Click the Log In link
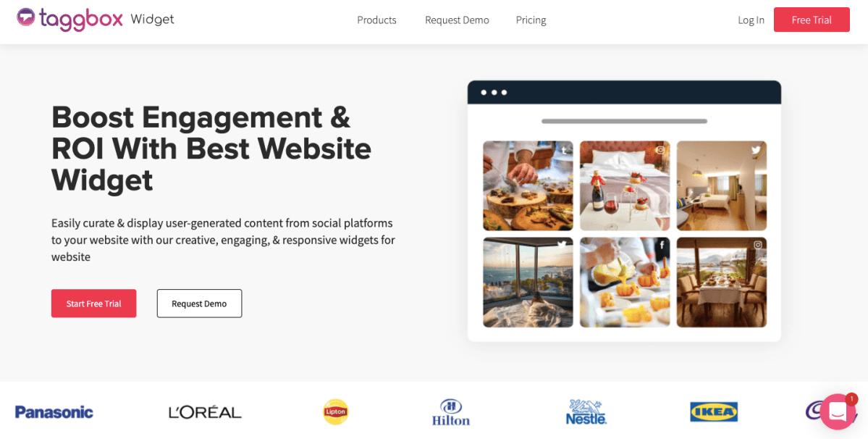Image resolution: width=868 pixels, height=439 pixels. pos(751,20)
